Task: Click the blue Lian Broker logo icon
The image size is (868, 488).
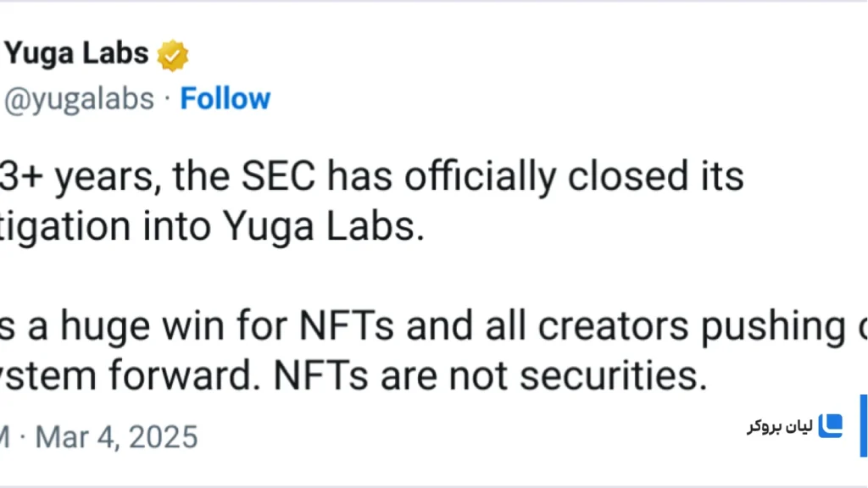Action: (x=830, y=425)
